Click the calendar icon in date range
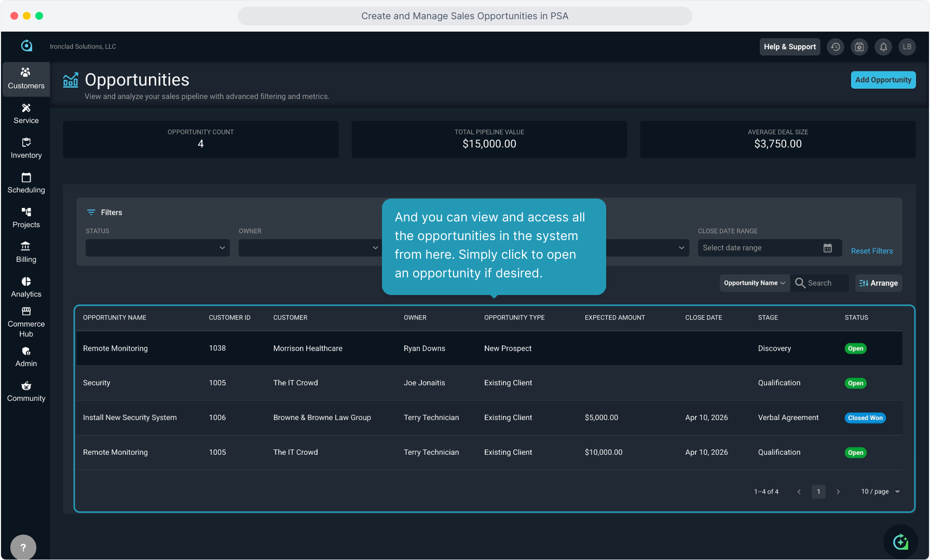Viewport: 930px width, 560px height. [x=828, y=248]
